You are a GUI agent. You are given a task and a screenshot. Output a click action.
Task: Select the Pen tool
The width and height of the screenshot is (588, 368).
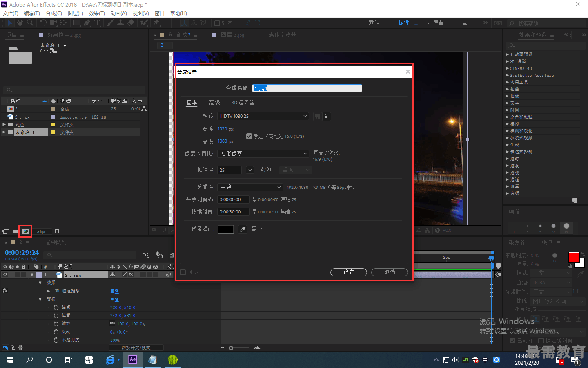[x=87, y=23]
